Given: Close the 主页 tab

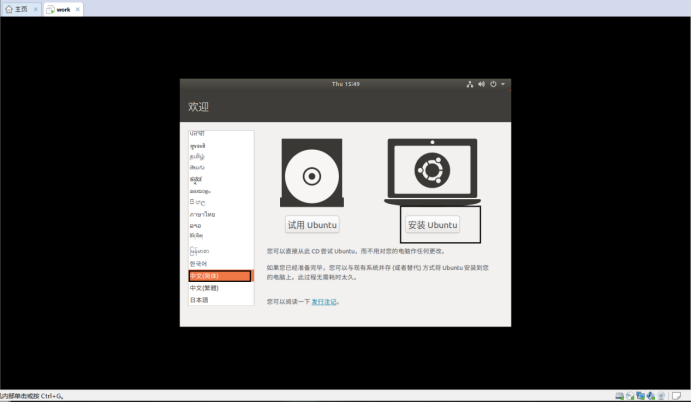Looking at the screenshot, I should (36, 9).
